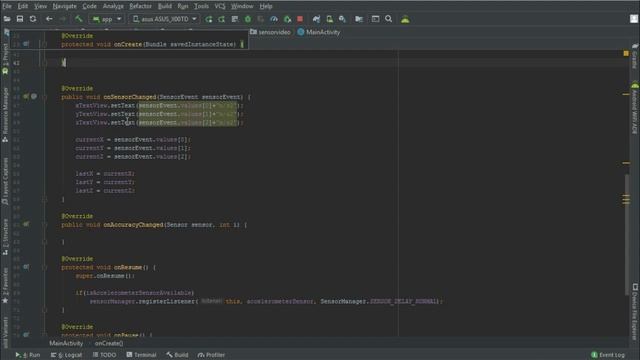640x360 pixels.
Task: Click the Apply Code Changes icon
Action: 222,19
